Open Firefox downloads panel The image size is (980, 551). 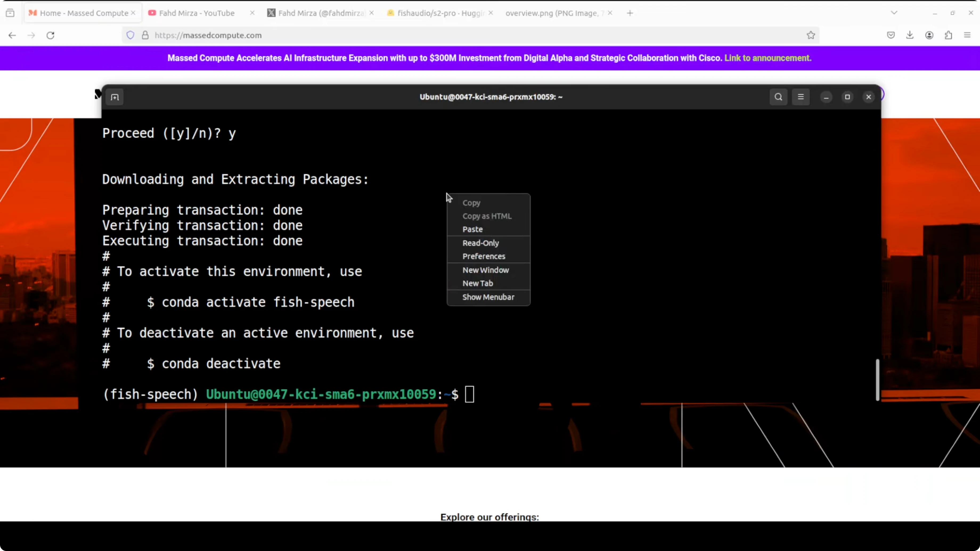click(910, 35)
